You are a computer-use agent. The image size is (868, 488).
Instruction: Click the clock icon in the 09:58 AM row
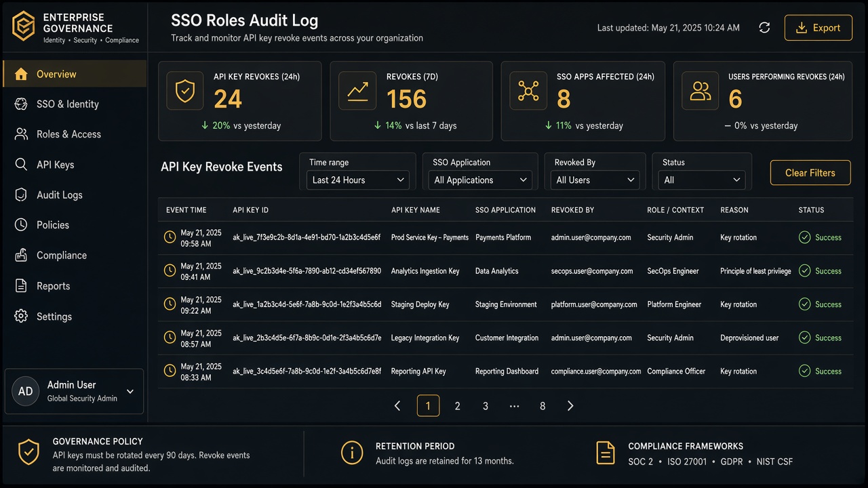[x=170, y=237]
